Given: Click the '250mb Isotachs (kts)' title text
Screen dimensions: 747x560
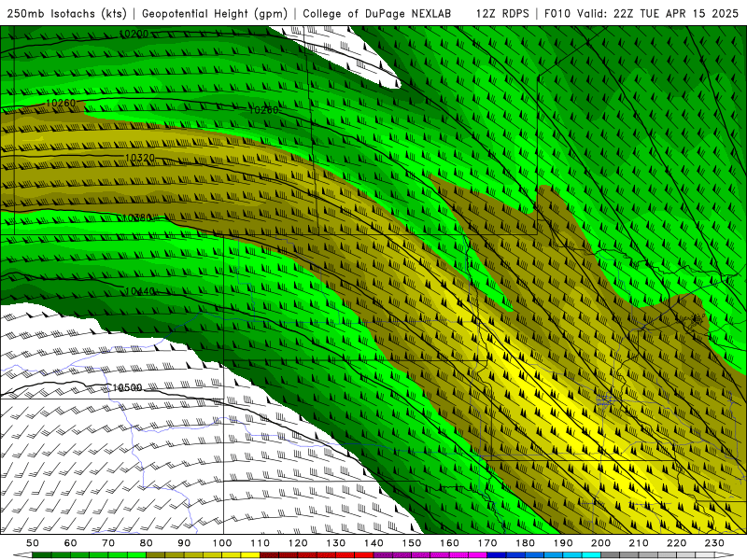Looking at the screenshot, I should coord(66,14).
